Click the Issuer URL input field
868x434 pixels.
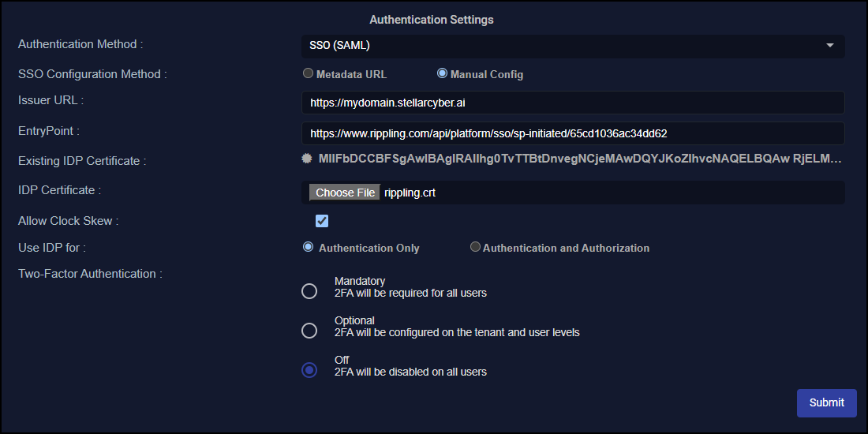572,103
